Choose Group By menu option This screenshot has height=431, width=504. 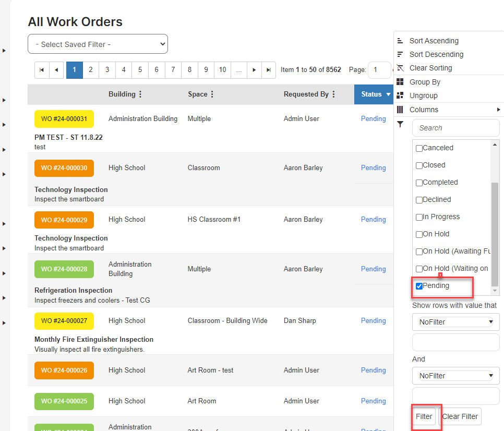pyautogui.click(x=425, y=82)
